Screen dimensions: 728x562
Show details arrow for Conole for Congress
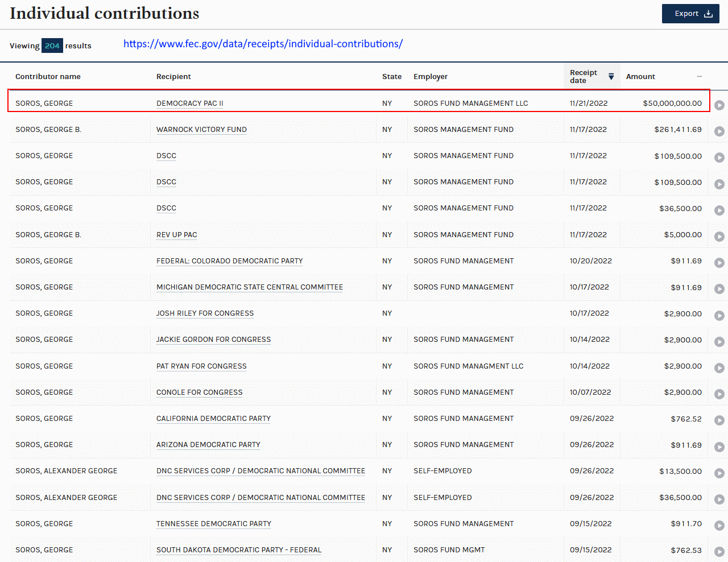coord(719,394)
